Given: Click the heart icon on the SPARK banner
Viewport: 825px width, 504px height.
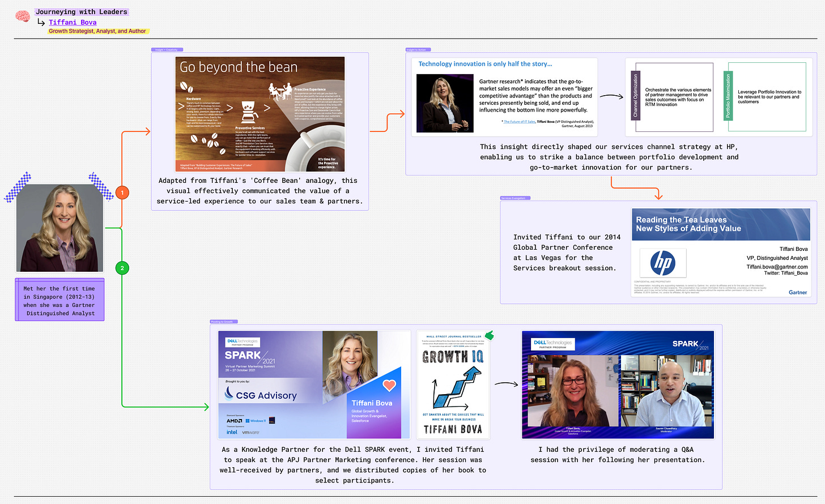Looking at the screenshot, I should click(389, 386).
